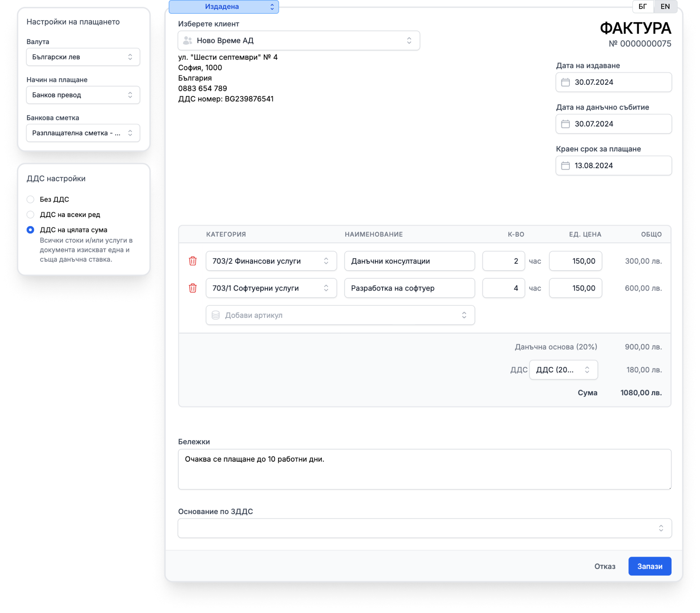Click the Данъчна основа value 900,00 лв.
The width and height of the screenshot is (700, 613).
coord(643,347)
